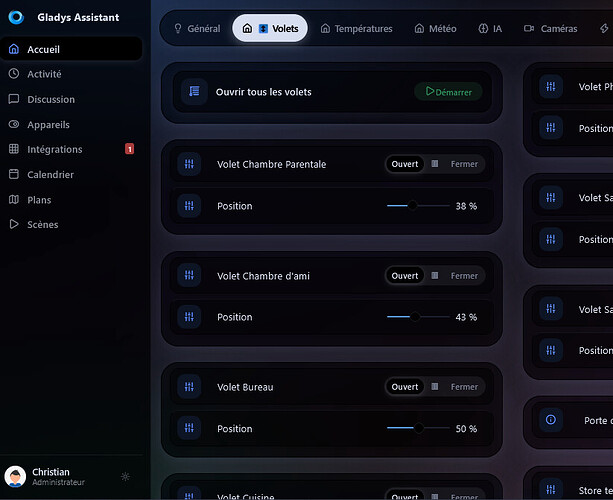Set Volet Chambre d'ami to Ouvert
The height and width of the screenshot is (500, 613).
(405, 276)
